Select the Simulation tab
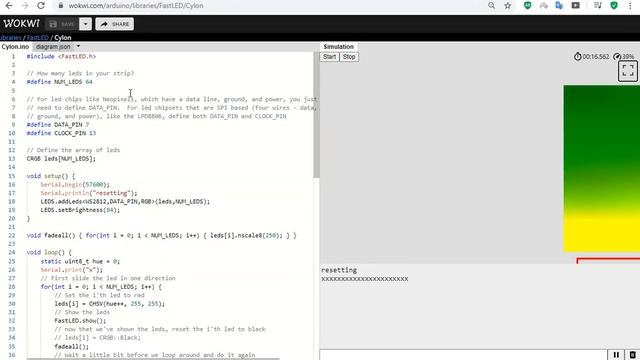This screenshot has height=360, width=640. pyautogui.click(x=338, y=47)
